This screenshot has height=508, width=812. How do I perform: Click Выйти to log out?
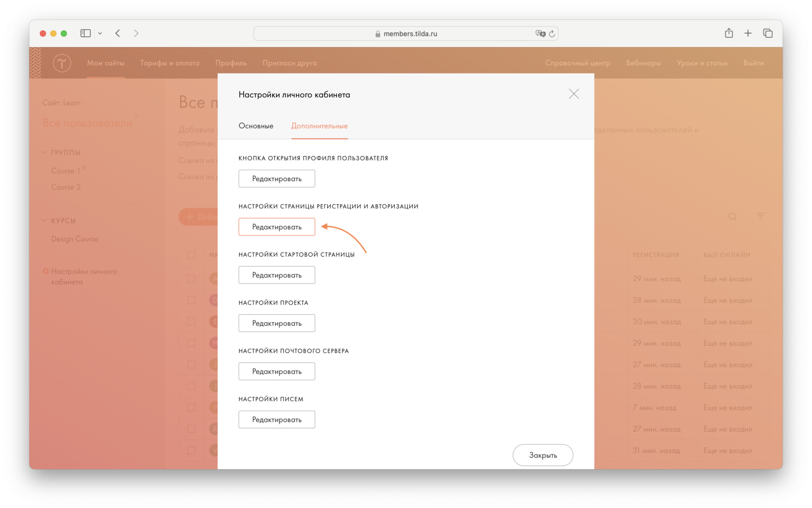tap(754, 63)
